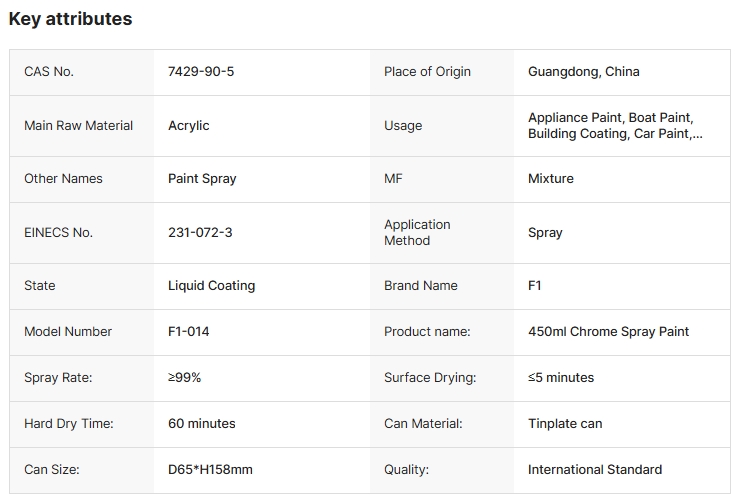Click the Paint Spray other names value

pyautogui.click(x=202, y=179)
